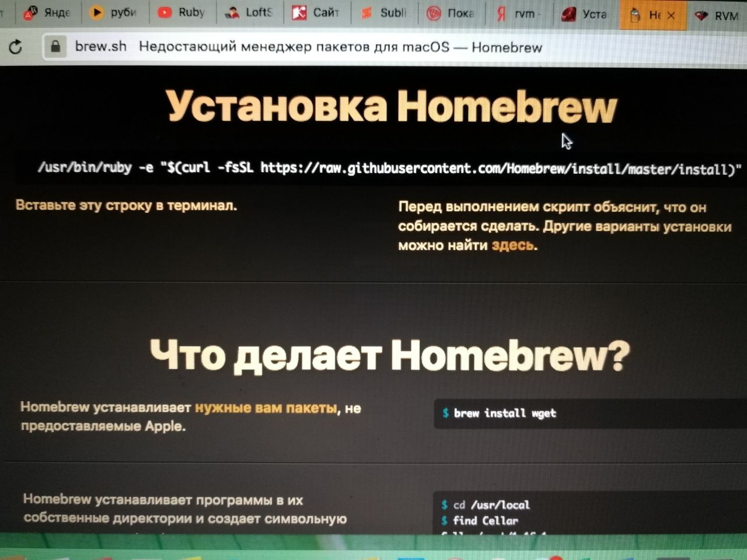The image size is (747, 560).
Task: Click the brew install wget code block
Action: point(591,414)
